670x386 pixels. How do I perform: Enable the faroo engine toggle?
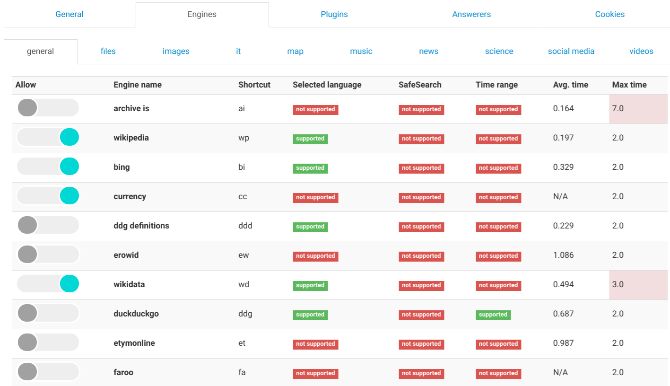[48, 372]
